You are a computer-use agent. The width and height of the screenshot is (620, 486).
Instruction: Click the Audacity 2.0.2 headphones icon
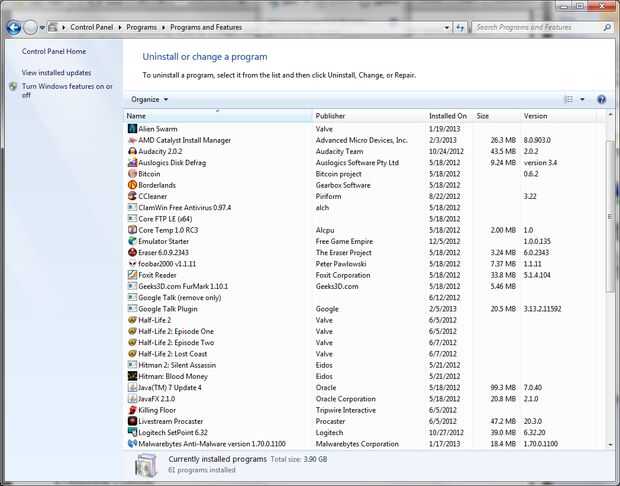pos(132,151)
